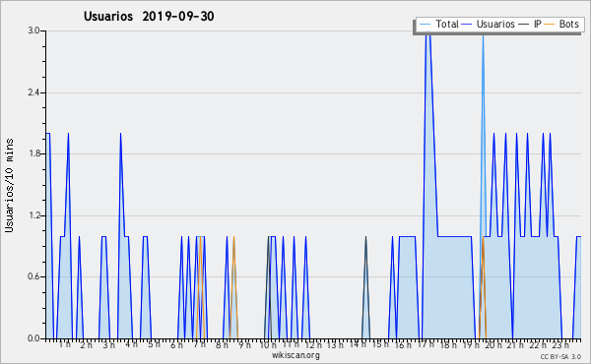Click the '21 h' x-axis label
This screenshot has height=364, width=591.
[x=515, y=344]
